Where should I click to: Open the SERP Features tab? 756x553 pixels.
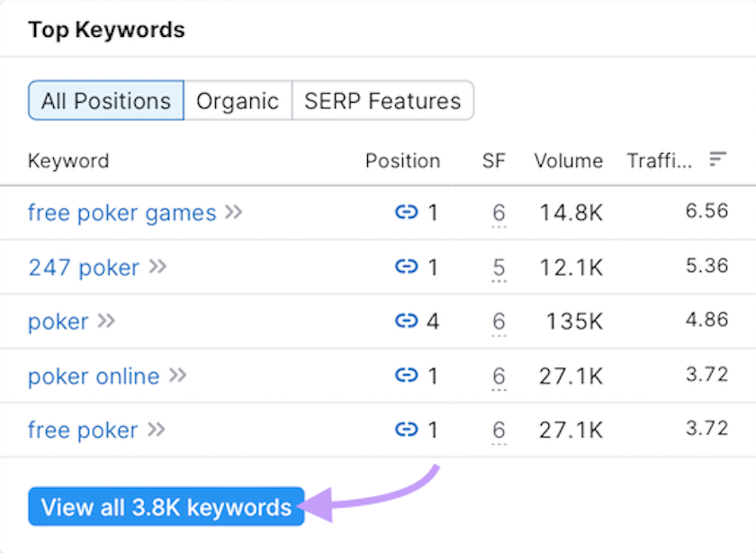point(382,101)
